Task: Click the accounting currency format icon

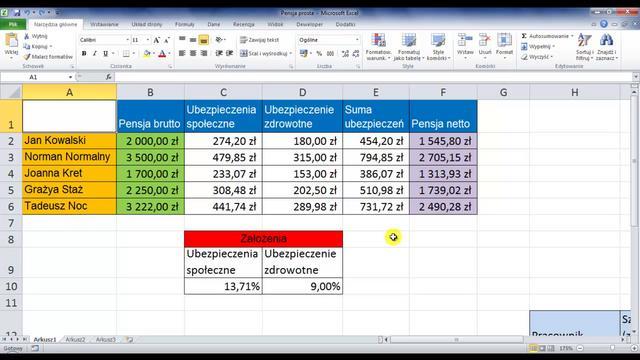Action: click(x=303, y=53)
